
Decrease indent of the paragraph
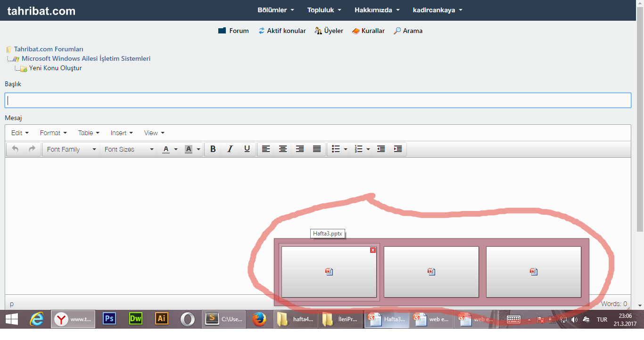click(x=381, y=149)
